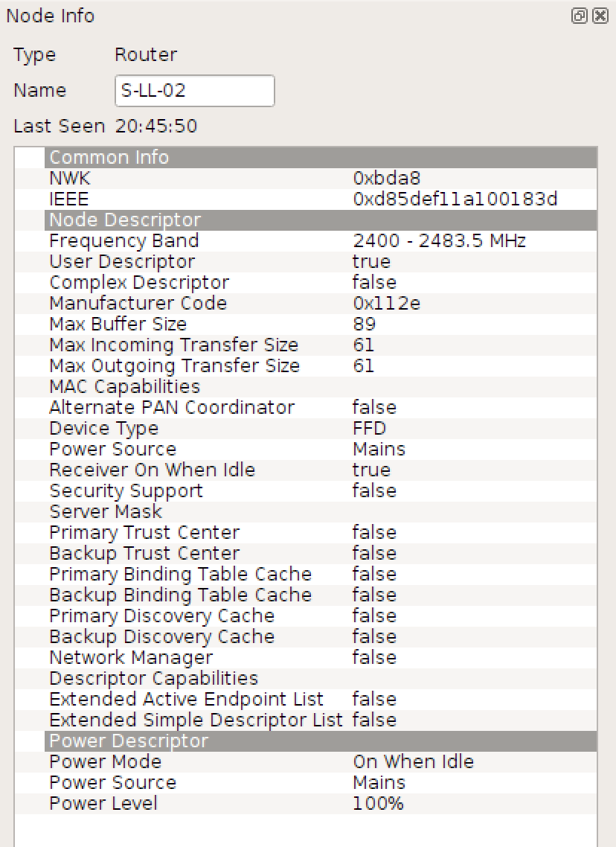616x847 pixels.
Task: Select the IEEE address row
Action: click(x=223, y=199)
